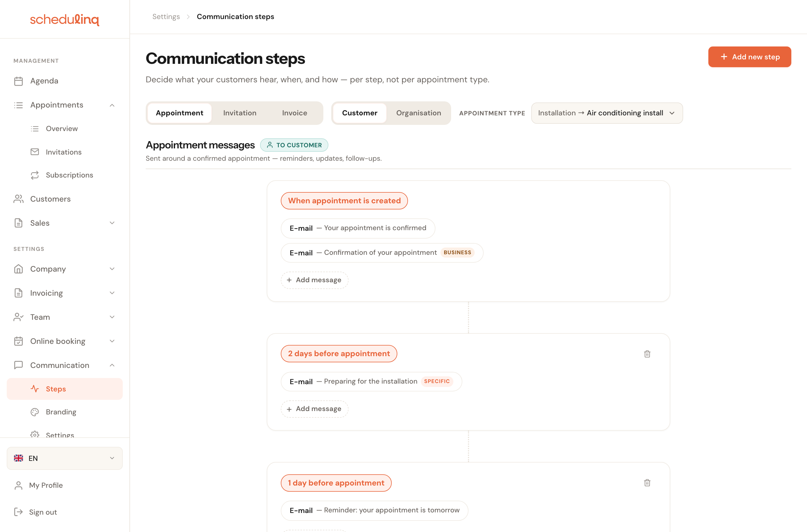Click the Communication steps page heading
Image resolution: width=807 pixels, height=532 pixels.
(225, 59)
